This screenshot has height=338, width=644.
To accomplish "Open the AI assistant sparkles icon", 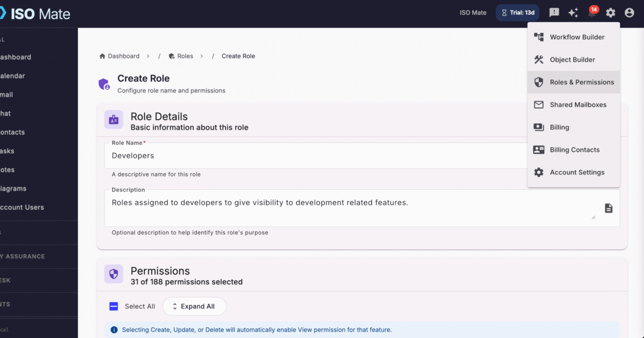I will [x=573, y=12].
